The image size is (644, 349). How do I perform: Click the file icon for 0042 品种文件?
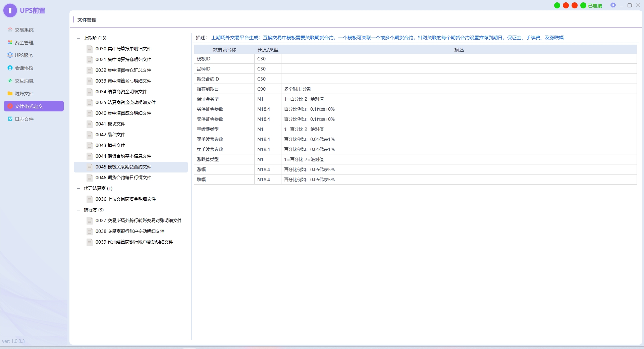click(90, 135)
